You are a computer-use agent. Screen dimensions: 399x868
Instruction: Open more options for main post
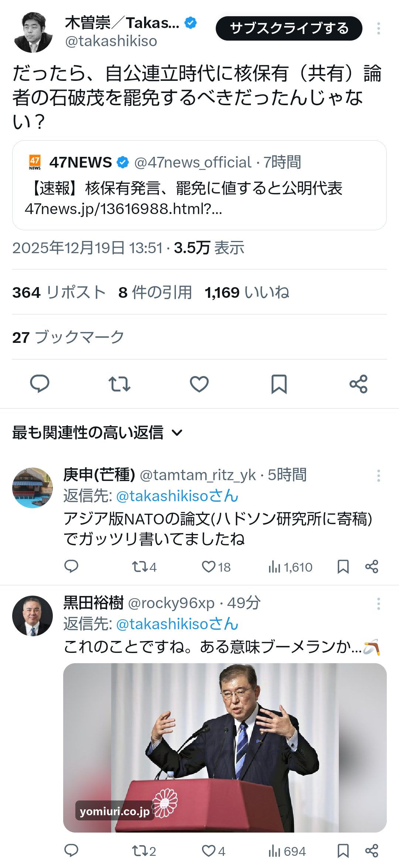(378, 28)
